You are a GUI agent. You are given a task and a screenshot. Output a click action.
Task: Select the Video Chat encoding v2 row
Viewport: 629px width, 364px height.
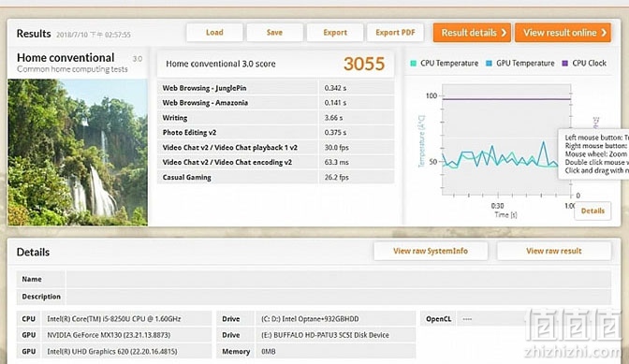pyautogui.click(x=275, y=162)
